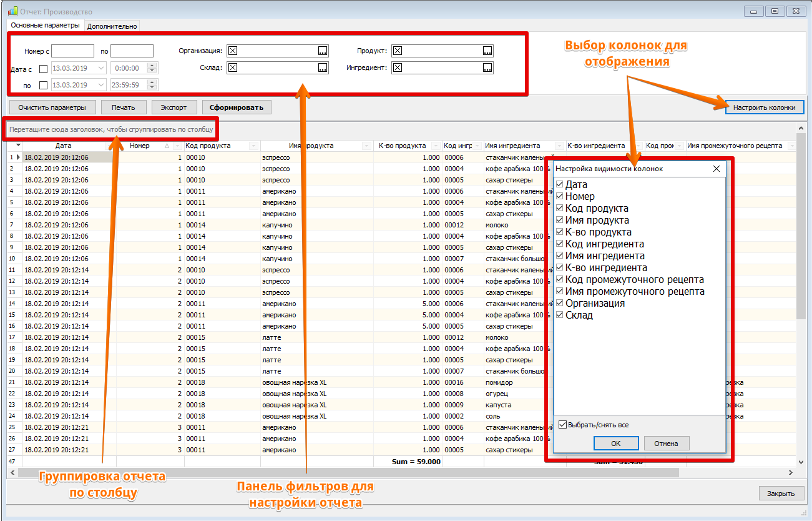The width and height of the screenshot is (812, 521).
Task: Click the Печать button
Action: tap(123, 107)
